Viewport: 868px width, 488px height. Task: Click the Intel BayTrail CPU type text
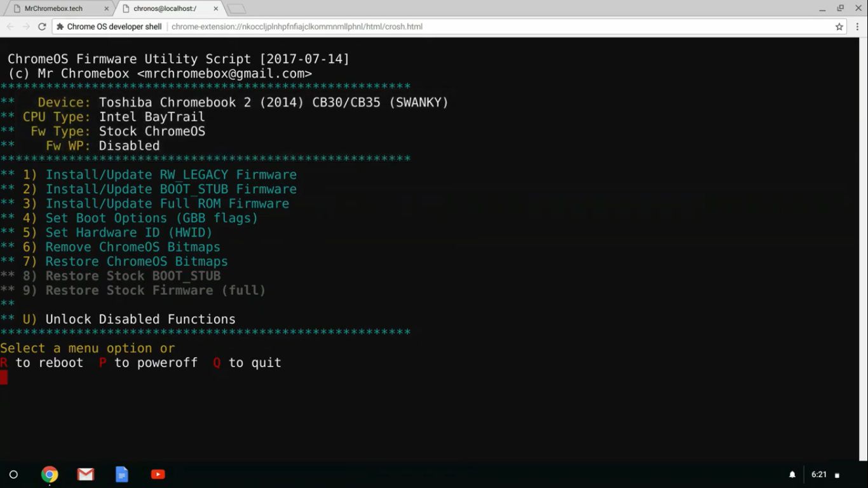coord(152,117)
